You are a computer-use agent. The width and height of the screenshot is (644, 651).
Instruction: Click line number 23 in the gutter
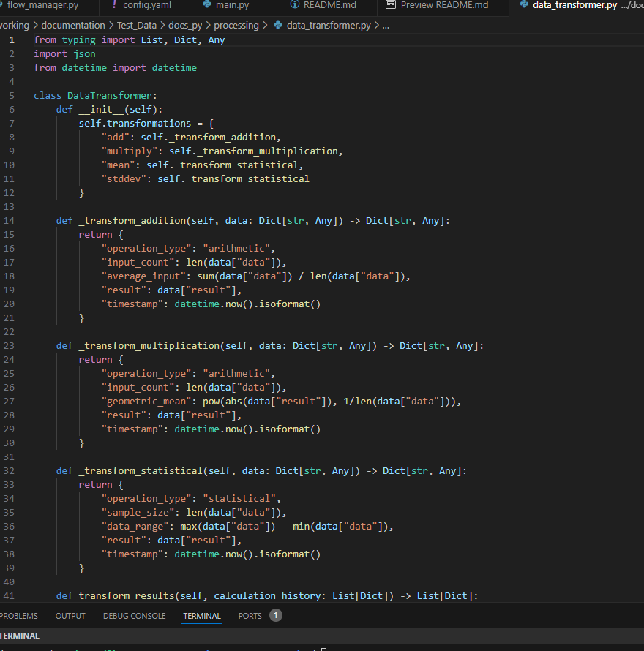9,345
